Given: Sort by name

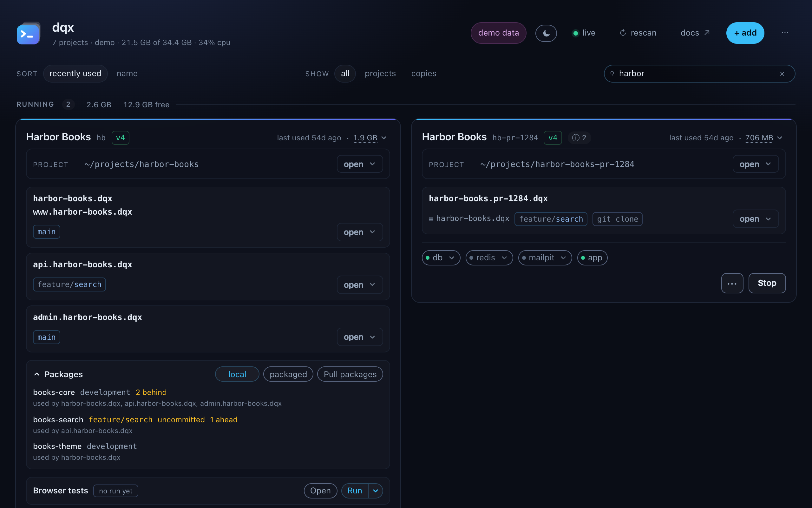Looking at the screenshot, I should (127, 74).
